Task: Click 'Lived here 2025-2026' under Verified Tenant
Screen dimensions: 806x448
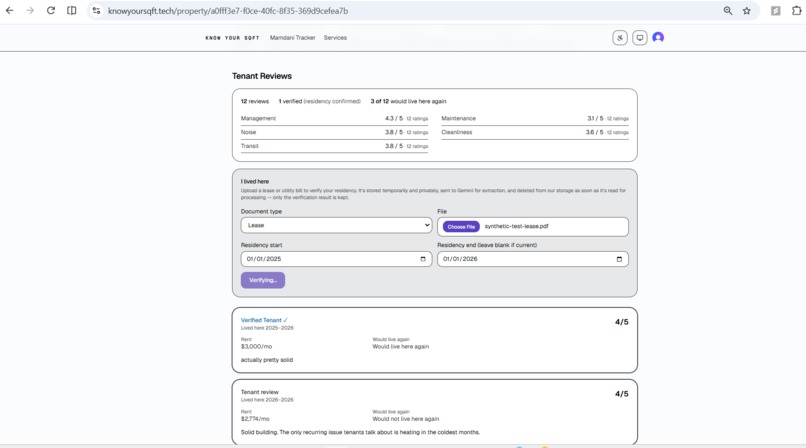Action: click(x=267, y=328)
